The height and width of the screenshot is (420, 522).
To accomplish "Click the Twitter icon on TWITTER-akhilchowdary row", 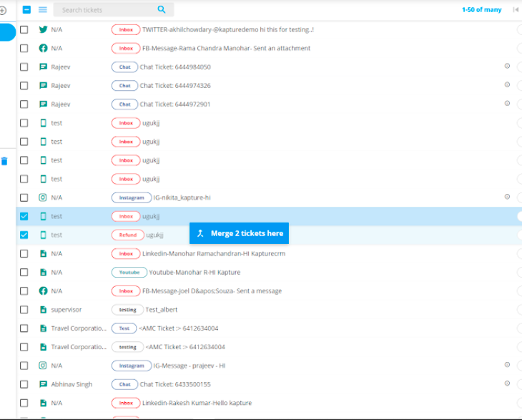I will click(x=43, y=29).
